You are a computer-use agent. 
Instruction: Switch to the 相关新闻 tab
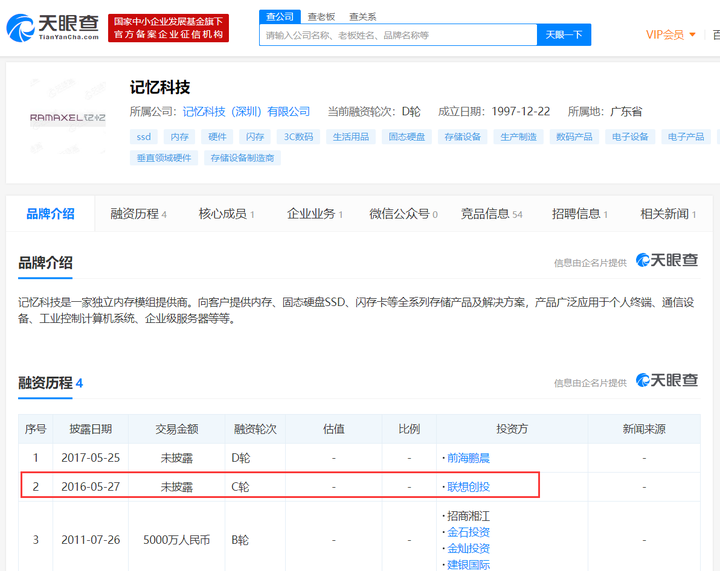click(669, 214)
